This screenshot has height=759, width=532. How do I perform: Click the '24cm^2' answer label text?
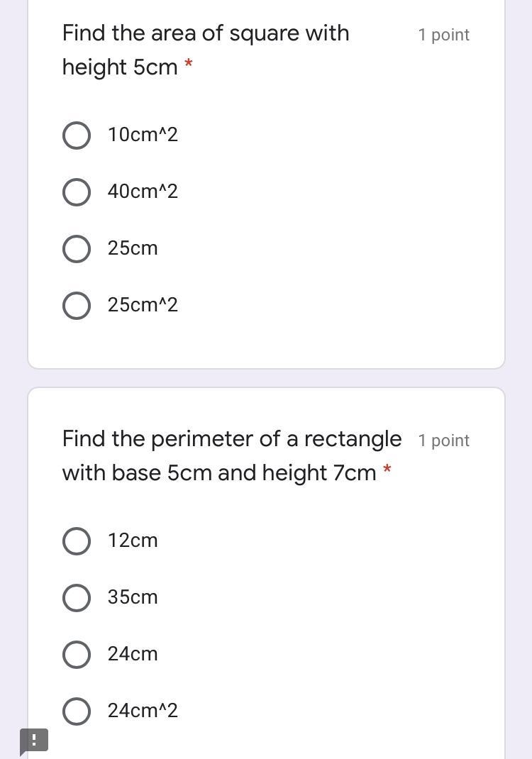point(143,711)
